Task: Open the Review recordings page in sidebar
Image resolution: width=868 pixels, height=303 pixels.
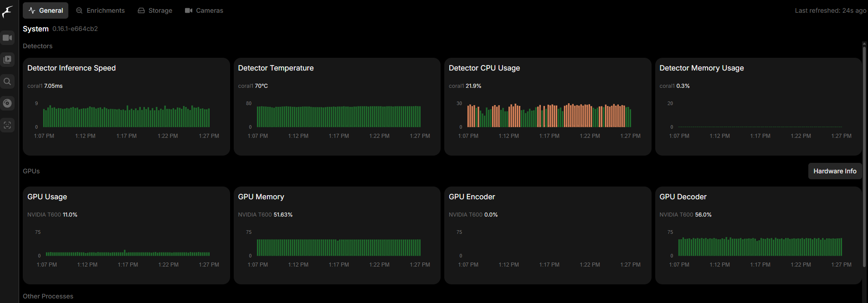Action: pos(7,60)
